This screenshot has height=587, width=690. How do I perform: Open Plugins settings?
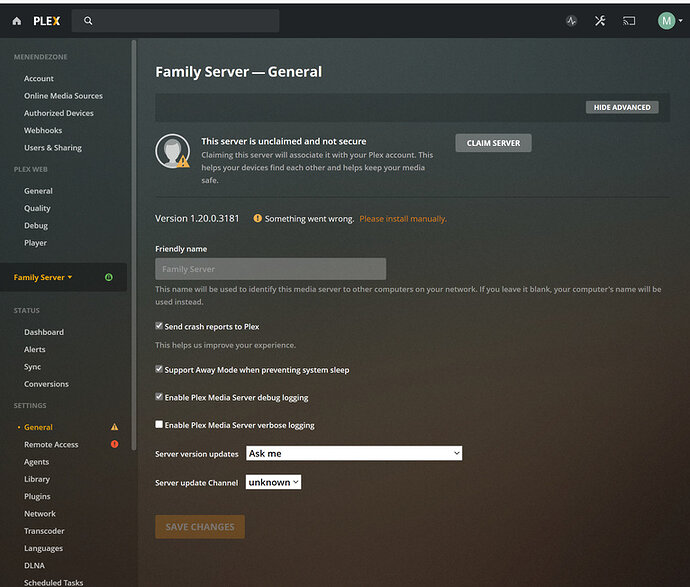pos(37,496)
